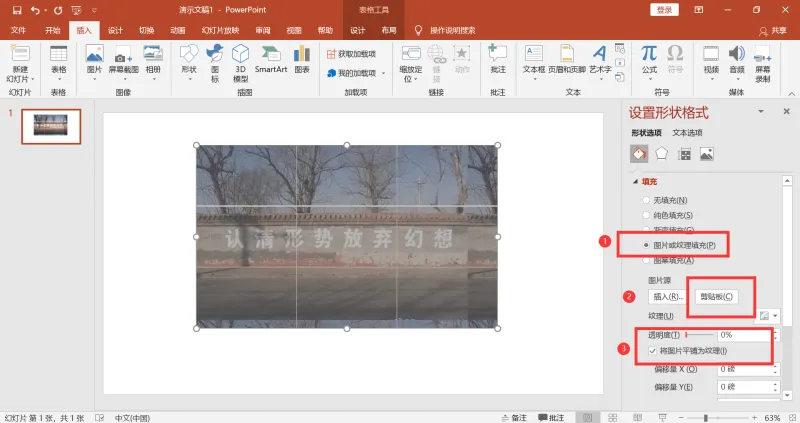Open the Effects pentagon tab
This screenshot has height=423, width=800.
point(661,154)
